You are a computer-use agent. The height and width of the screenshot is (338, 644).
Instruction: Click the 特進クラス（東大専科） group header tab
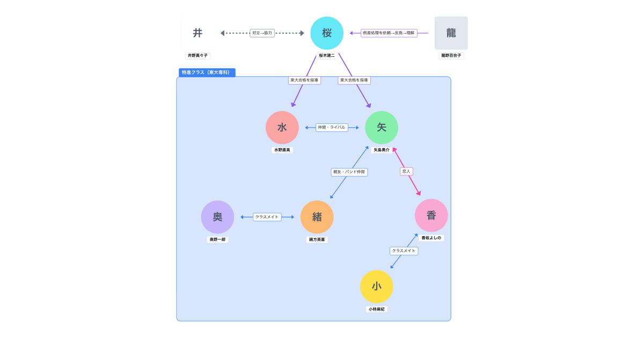point(207,72)
